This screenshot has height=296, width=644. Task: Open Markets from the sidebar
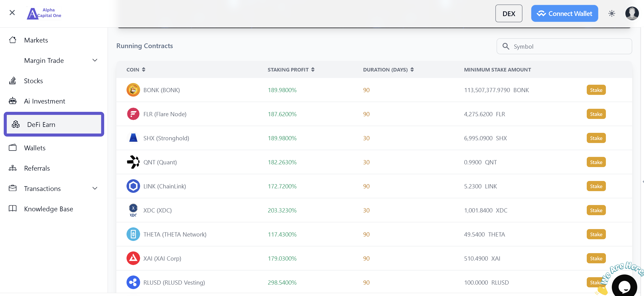point(36,40)
